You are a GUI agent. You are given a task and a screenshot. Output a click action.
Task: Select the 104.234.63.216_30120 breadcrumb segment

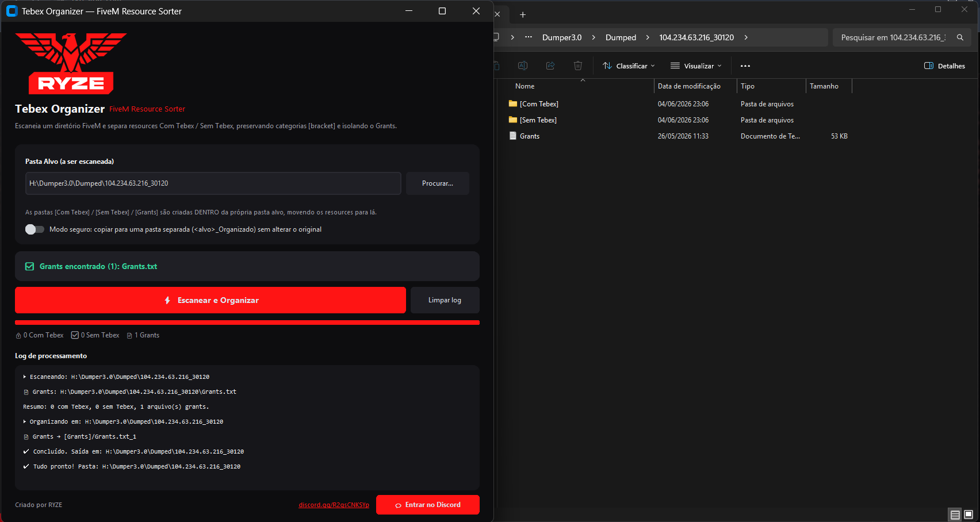696,37
